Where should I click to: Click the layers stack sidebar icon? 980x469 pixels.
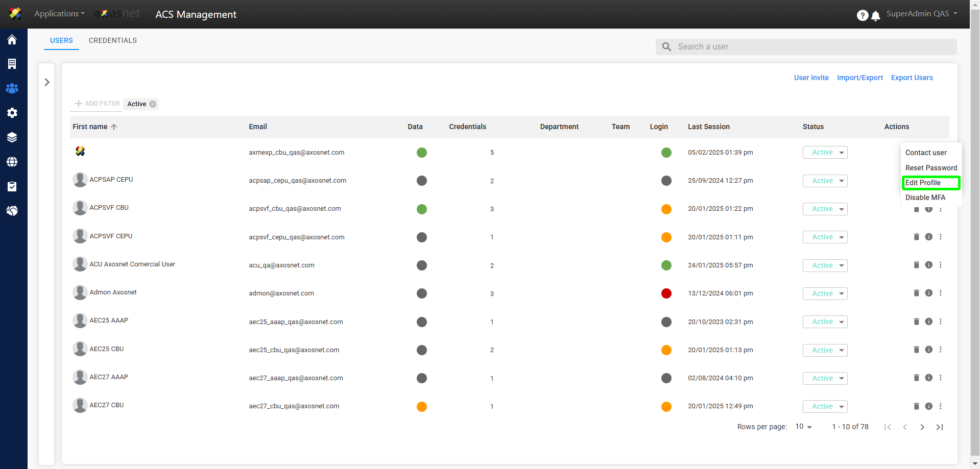tap(12, 137)
